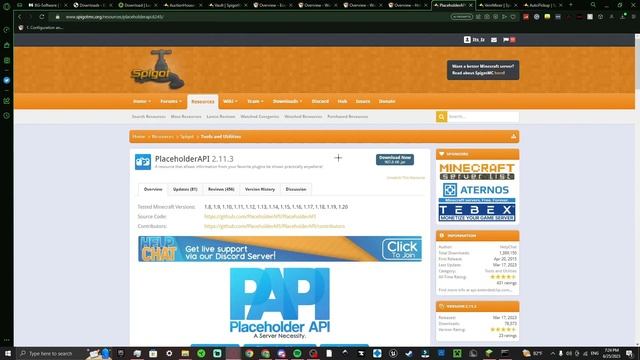
Task: Focus the resource search input field
Action: click(483, 117)
